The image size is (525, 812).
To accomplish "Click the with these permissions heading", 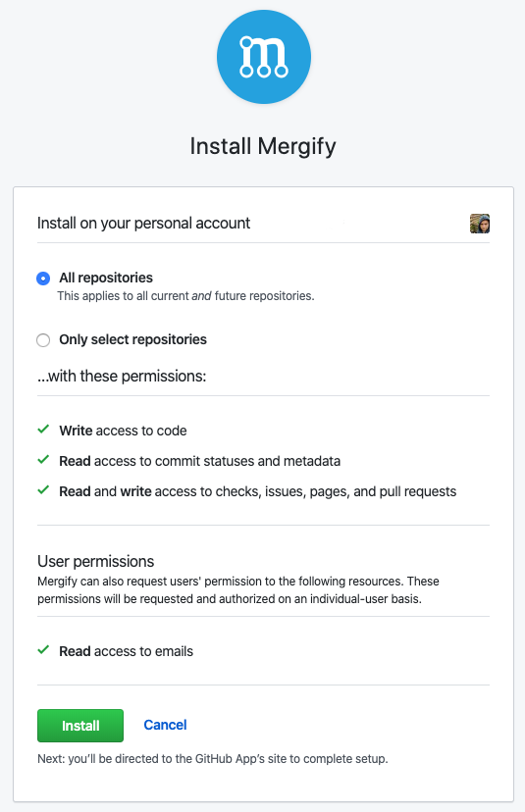I will coord(122,376).
